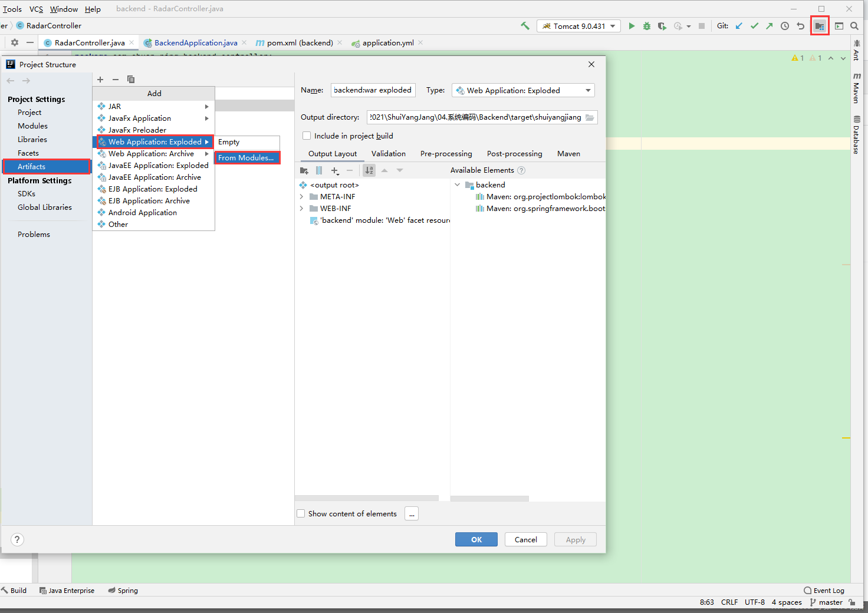
Task: Open Event Log in status bar
Action: coord(824,591)
